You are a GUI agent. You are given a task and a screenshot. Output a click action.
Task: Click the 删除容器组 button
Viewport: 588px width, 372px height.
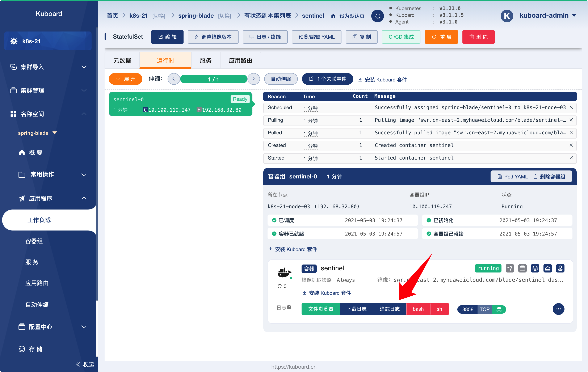point(549,177)
